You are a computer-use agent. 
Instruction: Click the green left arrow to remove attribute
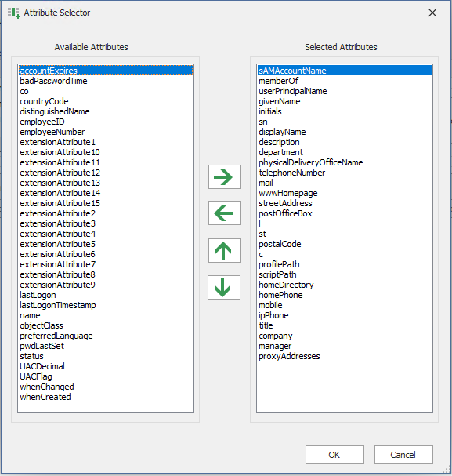tap(225, 213)
